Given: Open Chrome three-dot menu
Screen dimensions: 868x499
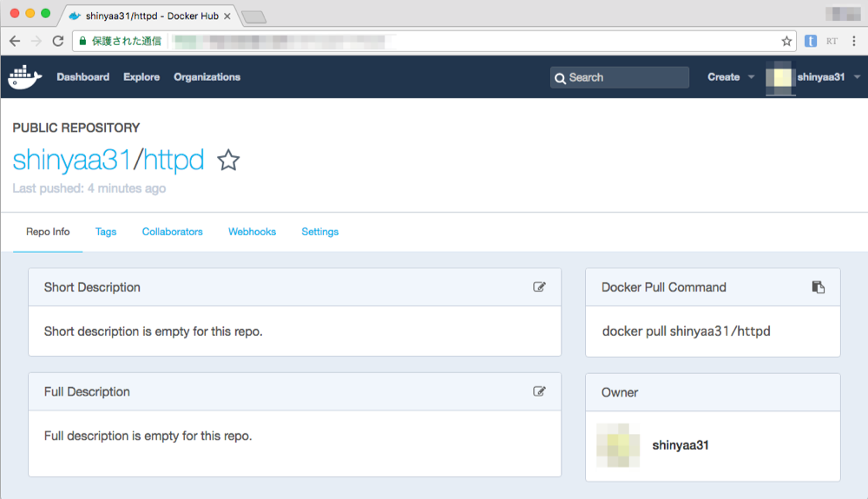Looking at the screenshot, I should [854, 41].
